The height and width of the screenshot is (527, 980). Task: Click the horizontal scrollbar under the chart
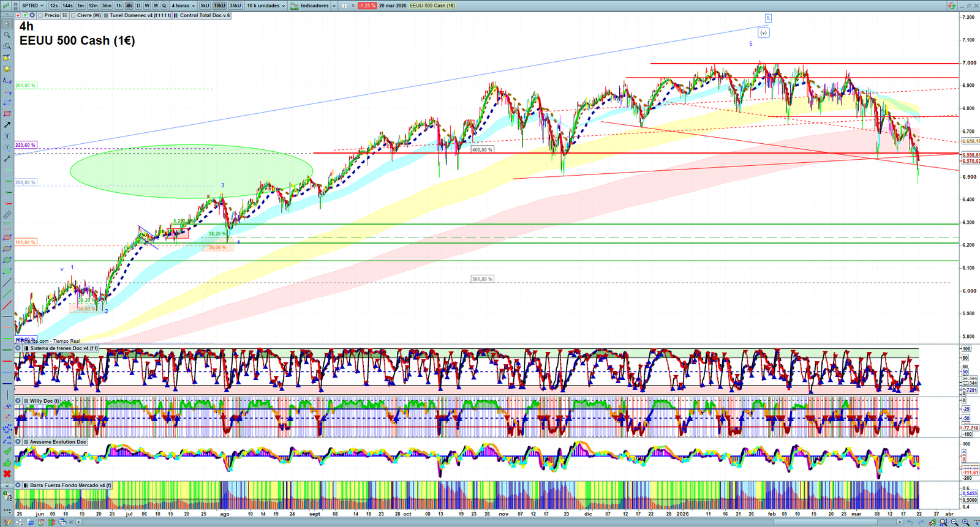tap(491, 522)
